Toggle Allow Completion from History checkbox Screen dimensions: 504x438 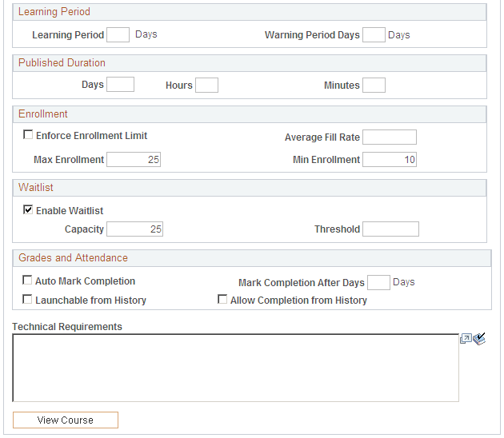(x=222, y=299)
